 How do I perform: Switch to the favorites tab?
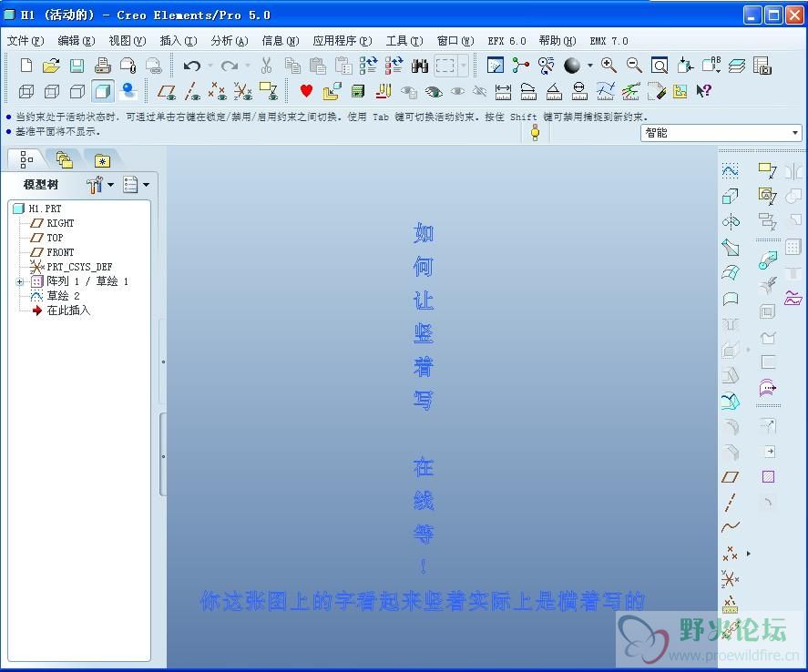pyautogui.click(x=102, y=160)
